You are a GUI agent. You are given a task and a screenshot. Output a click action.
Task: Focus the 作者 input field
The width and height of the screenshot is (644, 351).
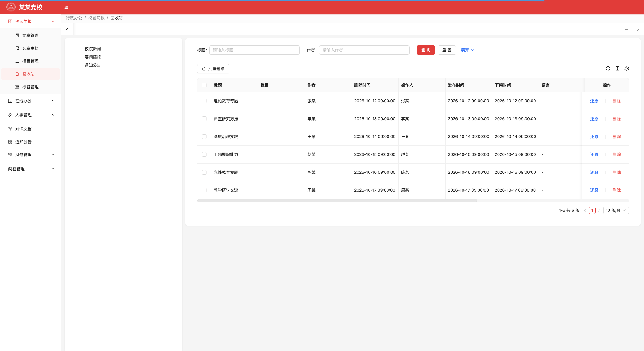[364, 50]
